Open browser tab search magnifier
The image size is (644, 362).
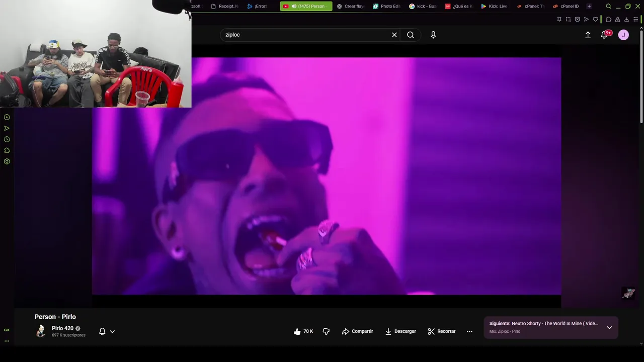tap(608, 6)
